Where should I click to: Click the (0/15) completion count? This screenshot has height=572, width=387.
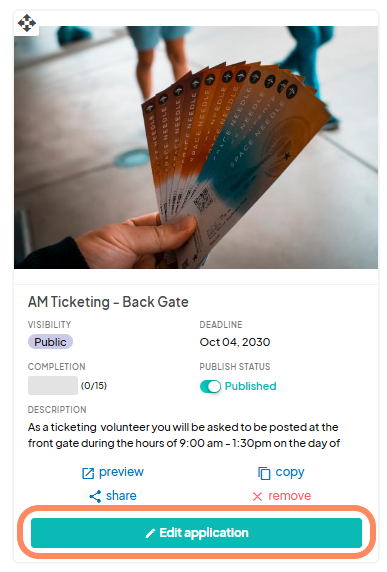pyautogui.click(x=94, y=386)
